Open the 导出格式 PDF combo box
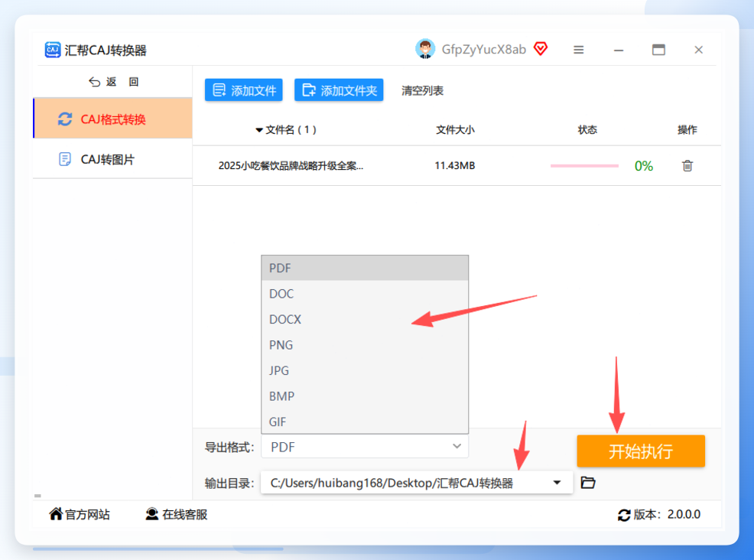 [365, 447]
